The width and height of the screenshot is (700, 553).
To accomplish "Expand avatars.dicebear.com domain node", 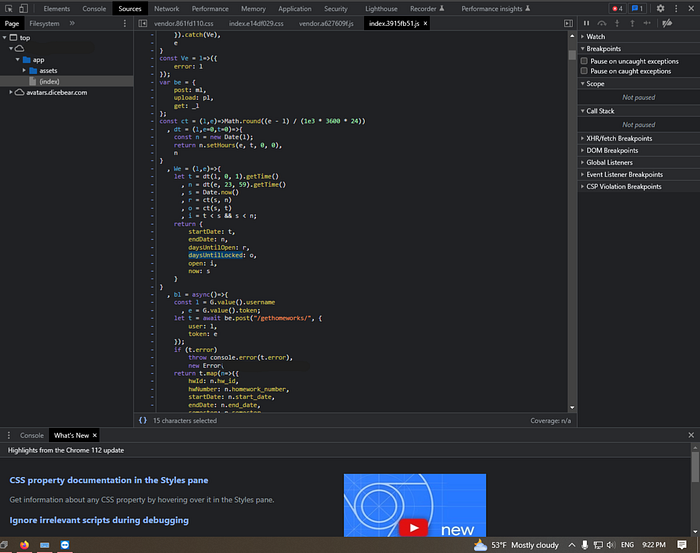I will point(11,92).
